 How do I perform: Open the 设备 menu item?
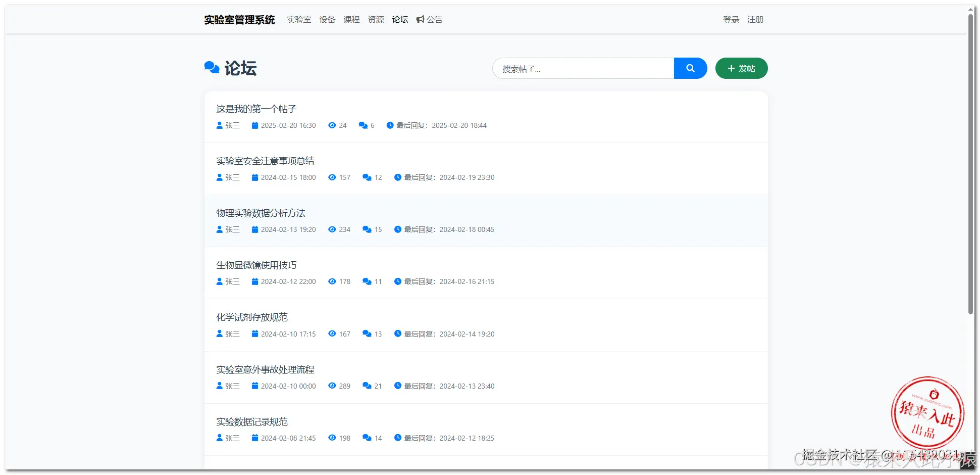327,19
